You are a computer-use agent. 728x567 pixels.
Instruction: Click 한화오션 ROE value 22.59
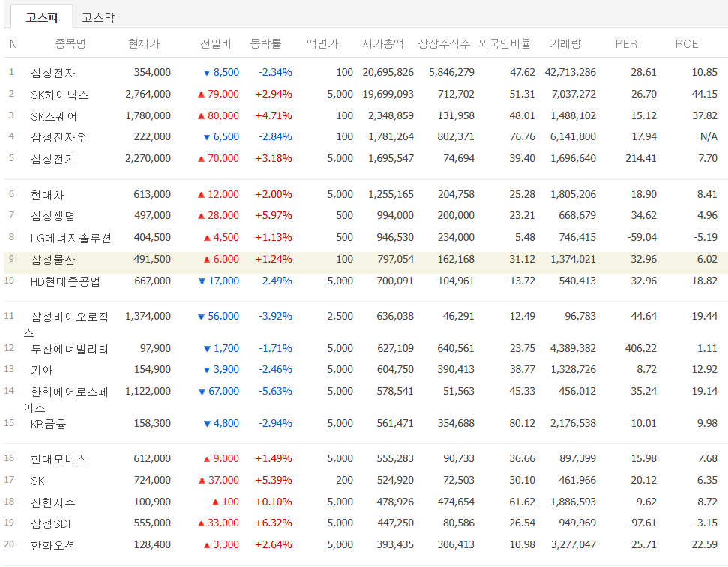[x=704, y=544]
